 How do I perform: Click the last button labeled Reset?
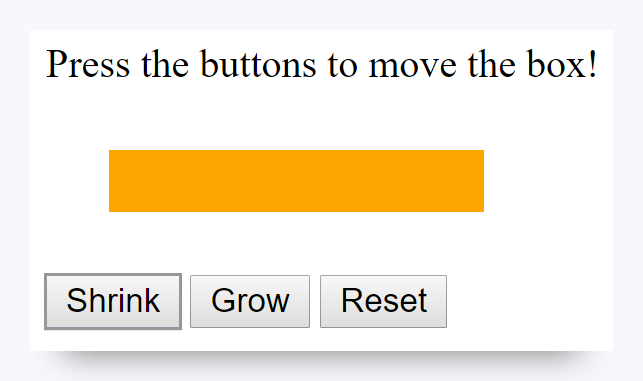[x=383, y=301]
